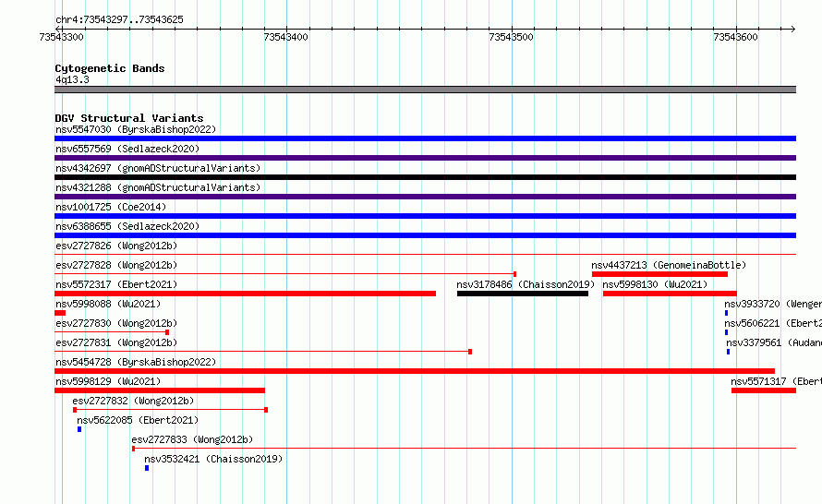Open the esv2727831 (Wong2012b) label

tap(116, 342)
